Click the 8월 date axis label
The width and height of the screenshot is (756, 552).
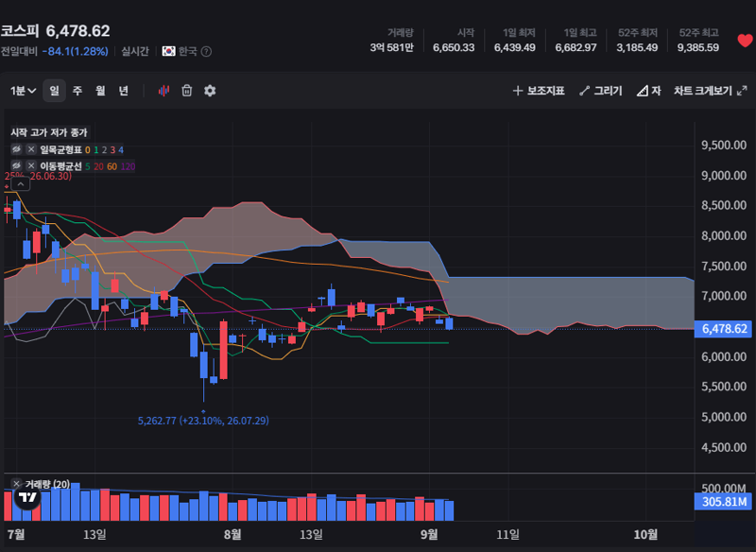pos(232,534)
